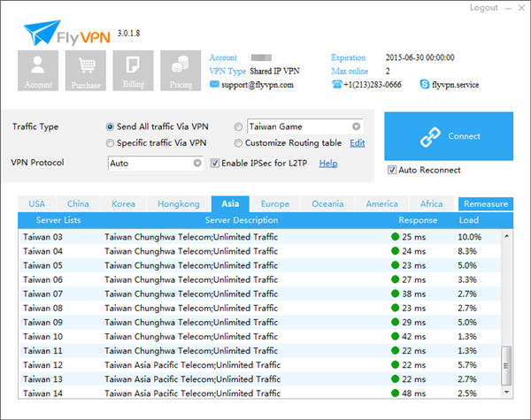Select the Taiwan 08 server row
Screen dimensions: 531x420
(x=259, y=308)
